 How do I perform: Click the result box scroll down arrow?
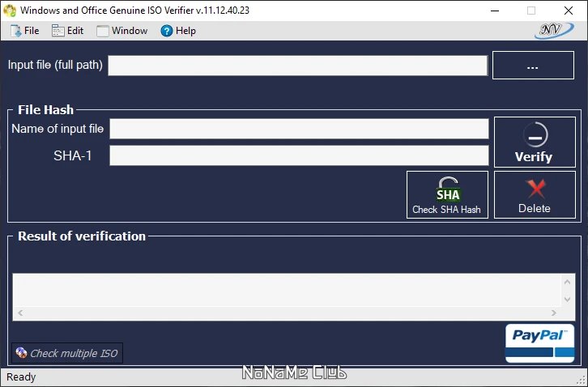[567, 299]
